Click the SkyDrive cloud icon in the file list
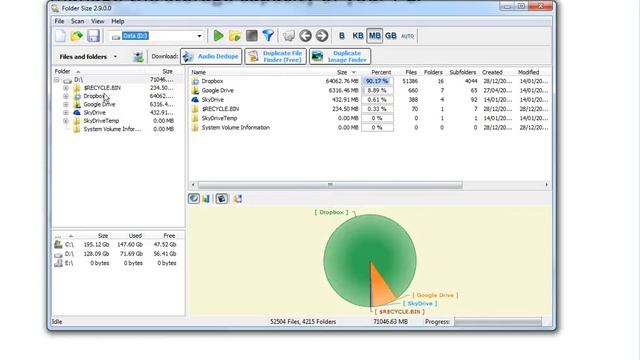Viewport: 640px width, 360px height. [x=196, y=100]
